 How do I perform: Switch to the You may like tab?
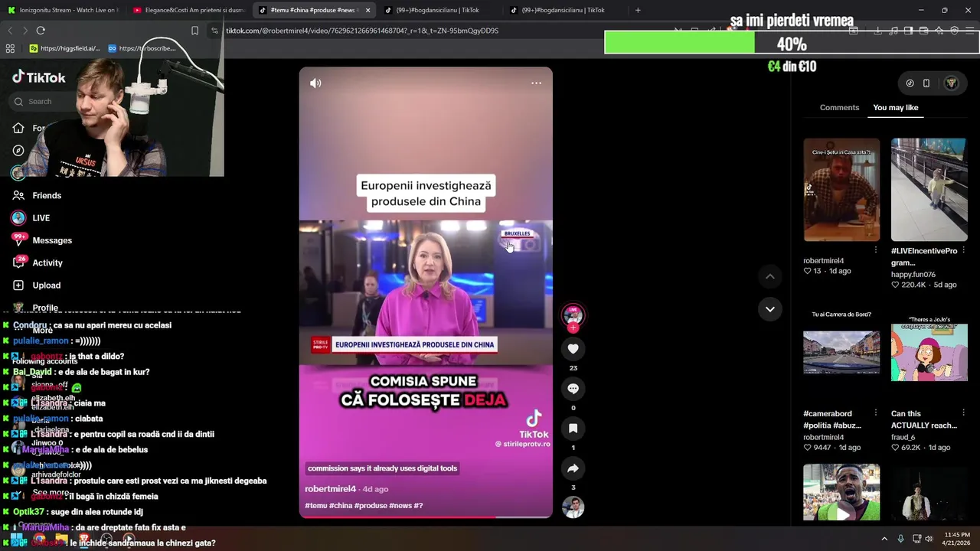click(895, 108)
